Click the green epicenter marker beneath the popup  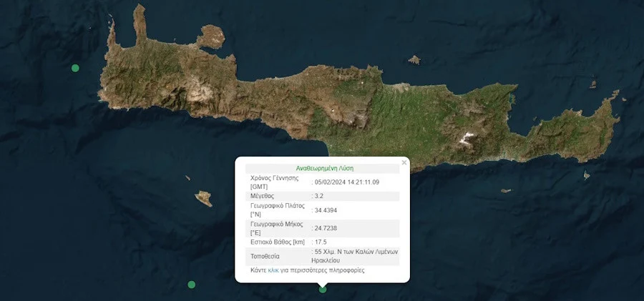323,289
